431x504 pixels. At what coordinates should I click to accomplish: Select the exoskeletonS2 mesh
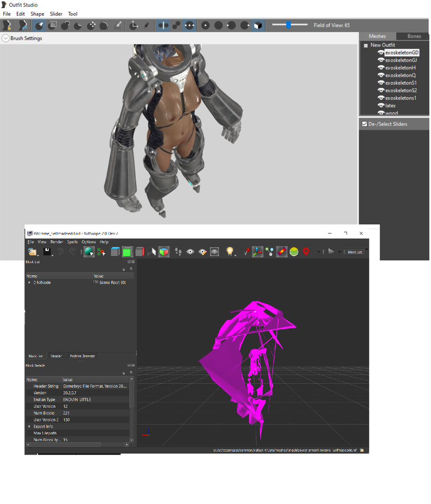point(401,91)
